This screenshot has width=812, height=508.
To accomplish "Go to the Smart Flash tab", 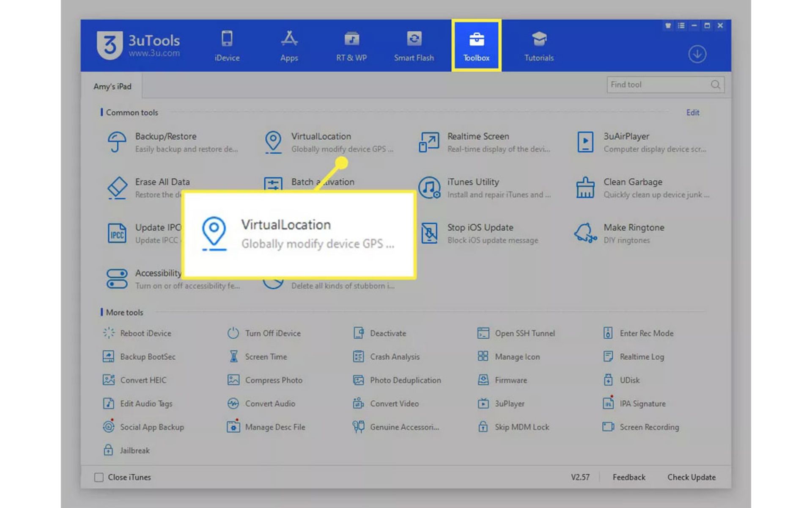I will [x=414, y=46].
